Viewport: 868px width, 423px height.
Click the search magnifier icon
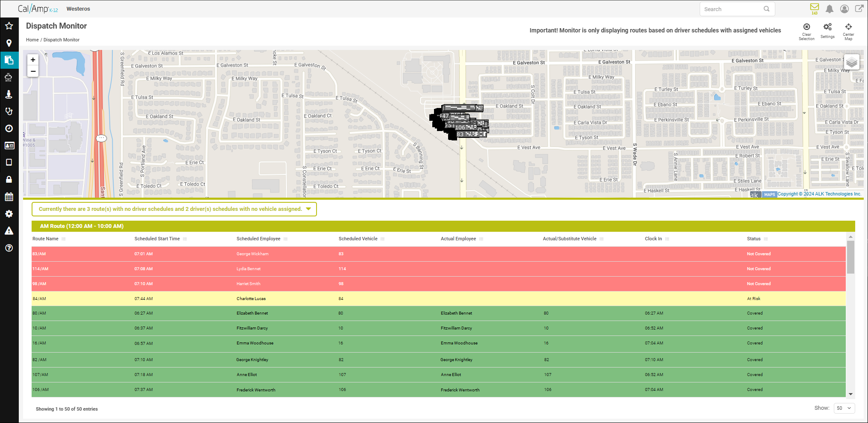pyautogui.click(x=767, y=9)
